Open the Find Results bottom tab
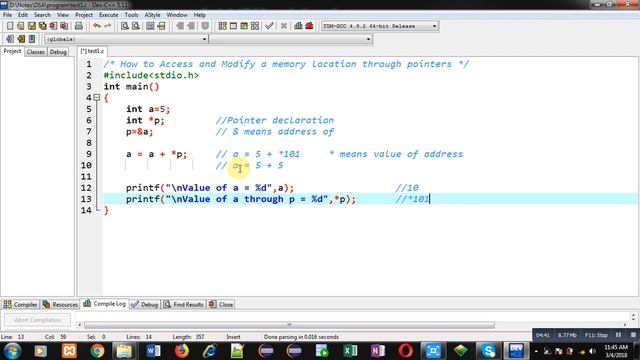The image size is (640, 360). [183, 304]
